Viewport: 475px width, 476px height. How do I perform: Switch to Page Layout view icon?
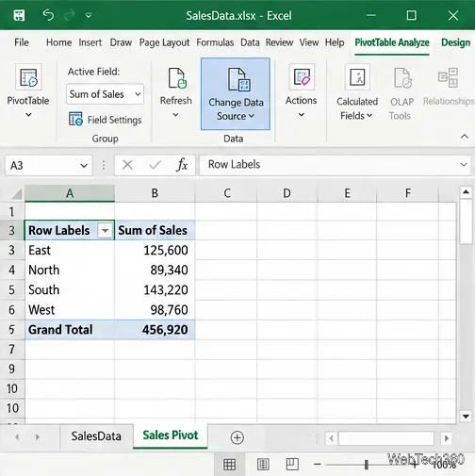(263, 465)
